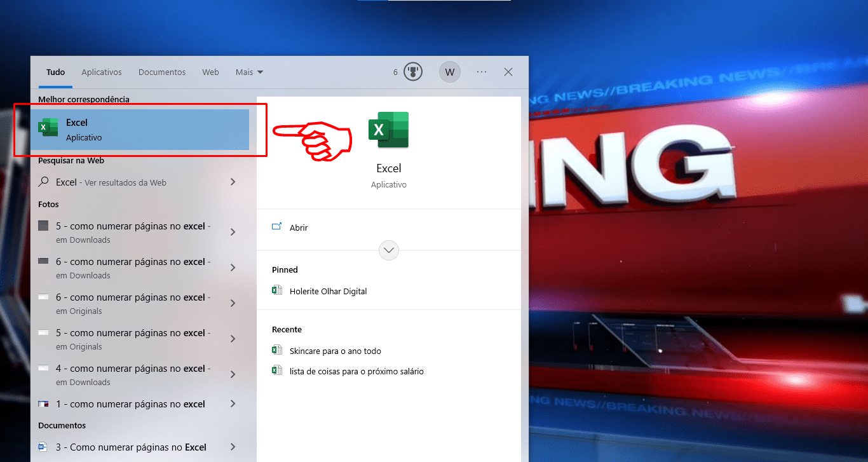Expand arrow for photo 1 result

(233, 404)
